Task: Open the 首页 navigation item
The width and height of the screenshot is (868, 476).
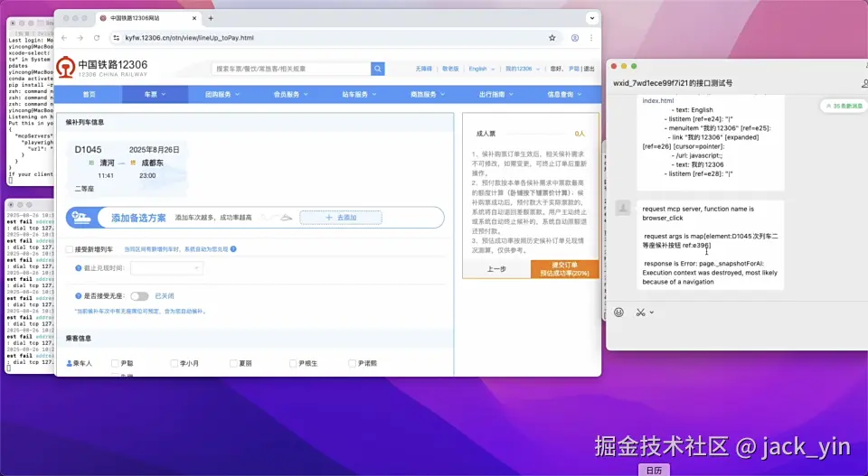Action: tap(90, 95)
